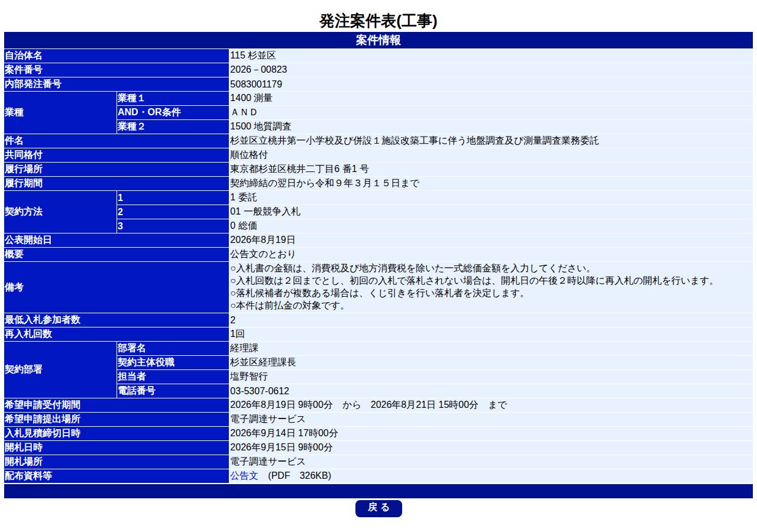Select the 件名 project title text
Screen dimensions: 757x532
pyautogui.click(x=415, y=141)
